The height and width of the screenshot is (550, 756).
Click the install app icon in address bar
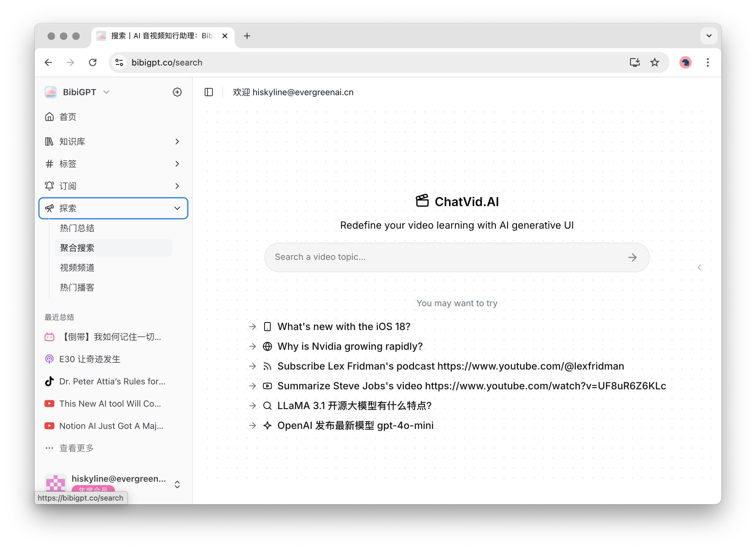click(634, 62)
